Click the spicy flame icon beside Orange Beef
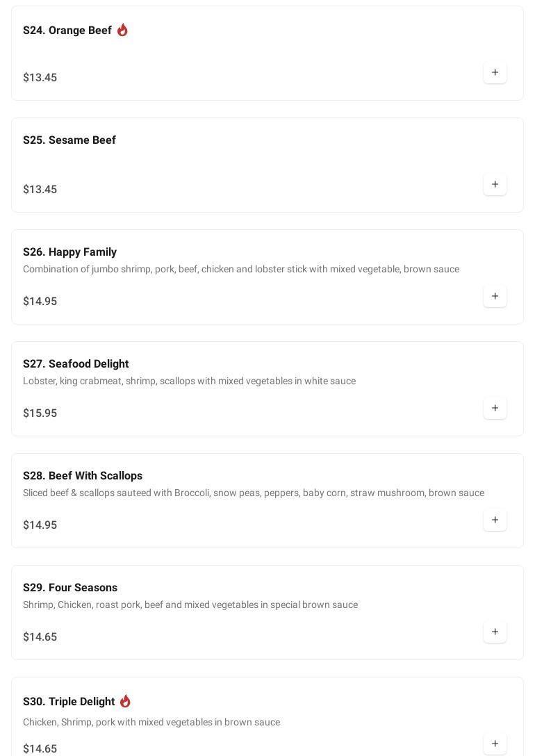Viewport: 535px width, 756px height. click(x=122, y=30)
